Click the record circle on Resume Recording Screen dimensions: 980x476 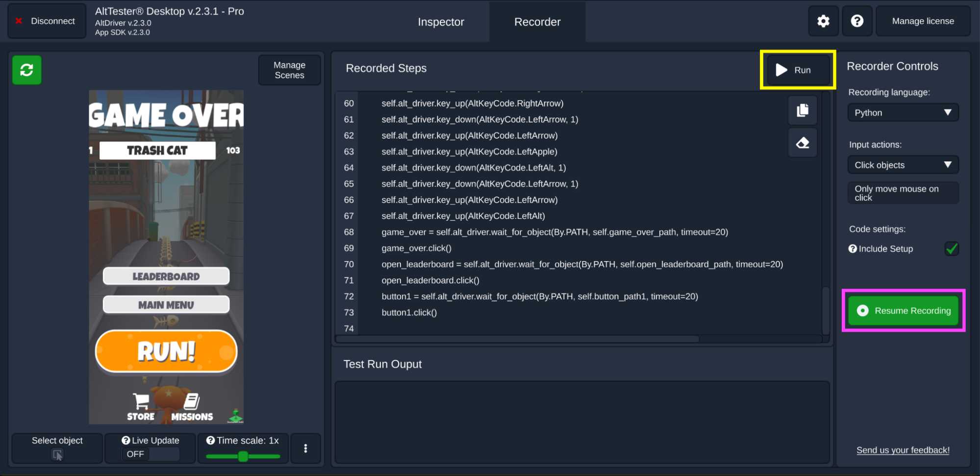[x=862, y=311]
